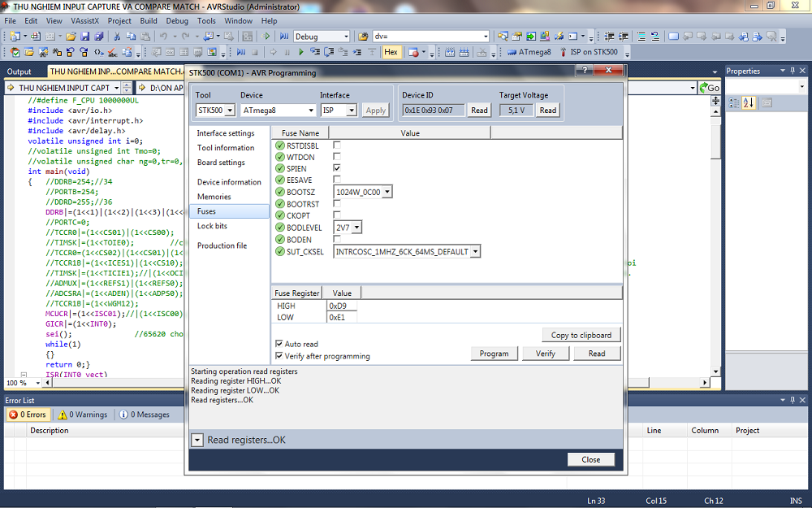Toggle Verify after programming checkbox
The image size is (812, 508).
click(x=279, y=356)
